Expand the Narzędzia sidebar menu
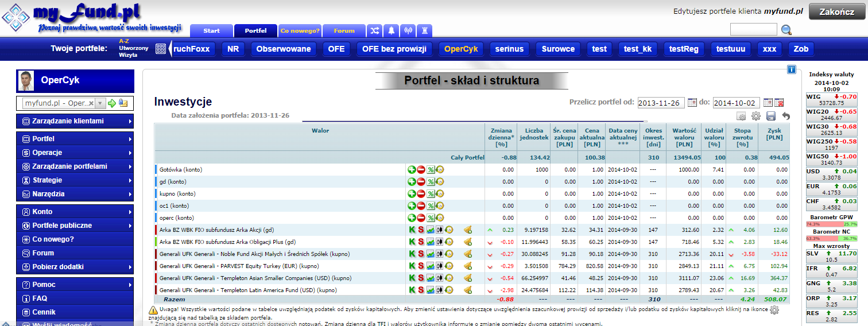 (x=75, y=194)
